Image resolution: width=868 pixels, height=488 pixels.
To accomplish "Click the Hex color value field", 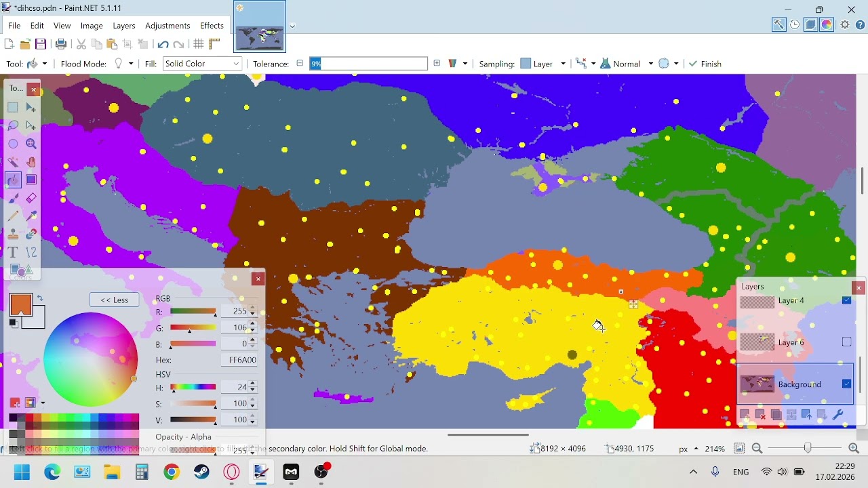I will [239, 360].
